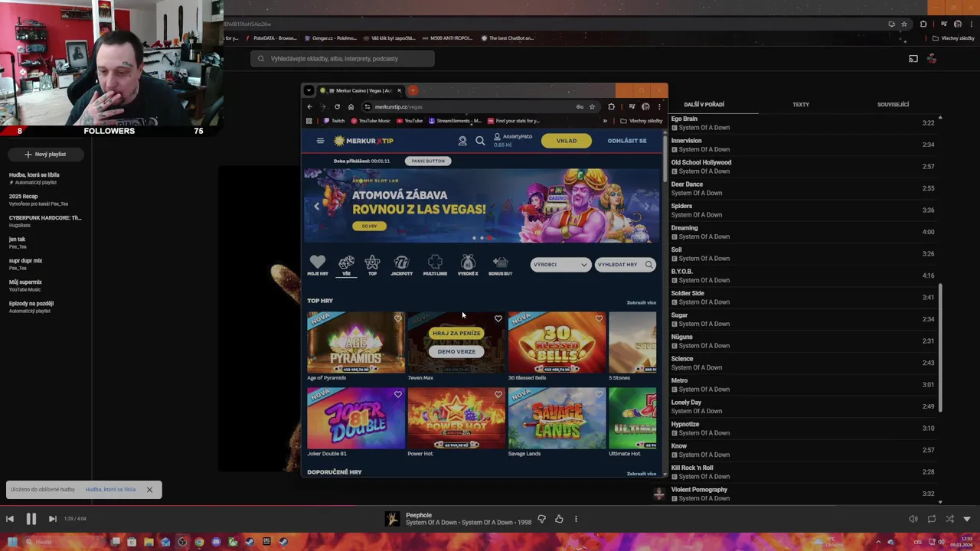This screenshot has width=980, height=551.
Task: Toggle favorite heart on Joker Double 81
Action: pyautogui.click(x=397, y=394)
